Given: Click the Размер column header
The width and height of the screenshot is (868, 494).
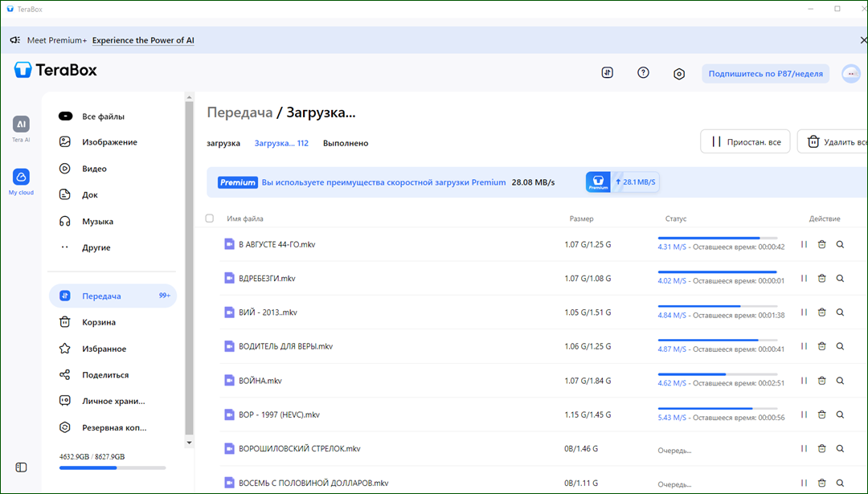Looking at the screenshot, I should [581, 218].
